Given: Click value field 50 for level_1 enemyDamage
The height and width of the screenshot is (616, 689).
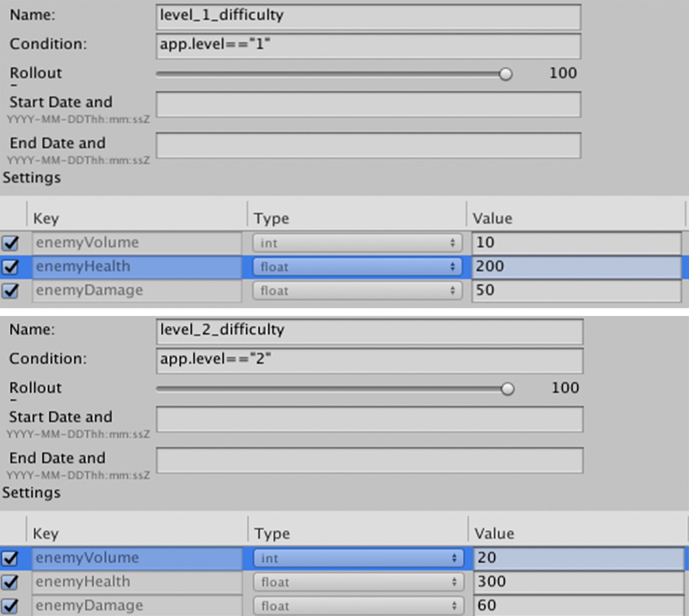Looking at the screenshot, I should pyautogui.click(x=577, y=291).
